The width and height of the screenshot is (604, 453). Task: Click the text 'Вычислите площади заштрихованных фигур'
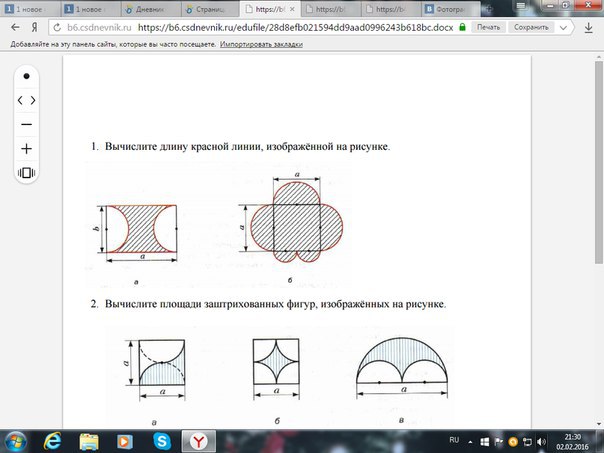[210, 304]
